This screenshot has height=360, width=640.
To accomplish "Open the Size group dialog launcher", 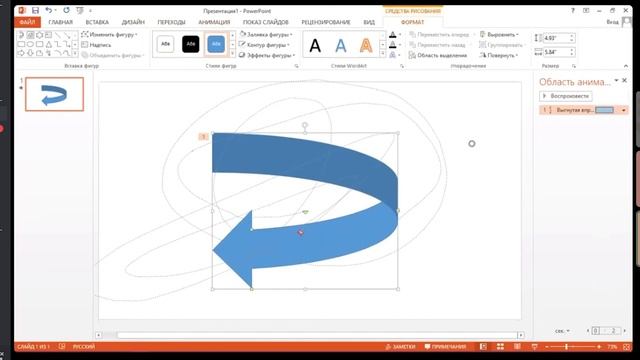I will pyautogui.click(x=573, y=66).
